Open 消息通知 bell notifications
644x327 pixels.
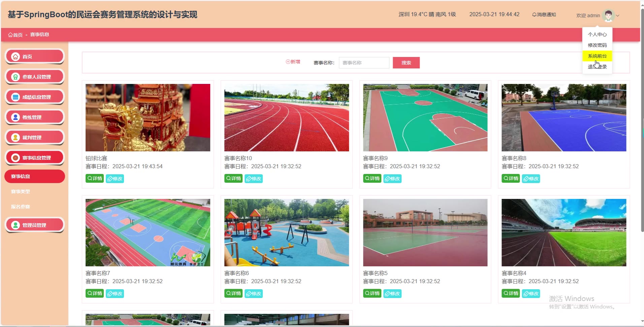pos(544,14)
